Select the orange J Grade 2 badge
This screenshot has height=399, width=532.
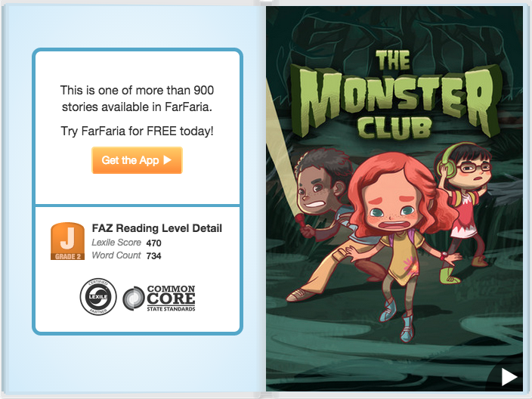pos(67,241)
